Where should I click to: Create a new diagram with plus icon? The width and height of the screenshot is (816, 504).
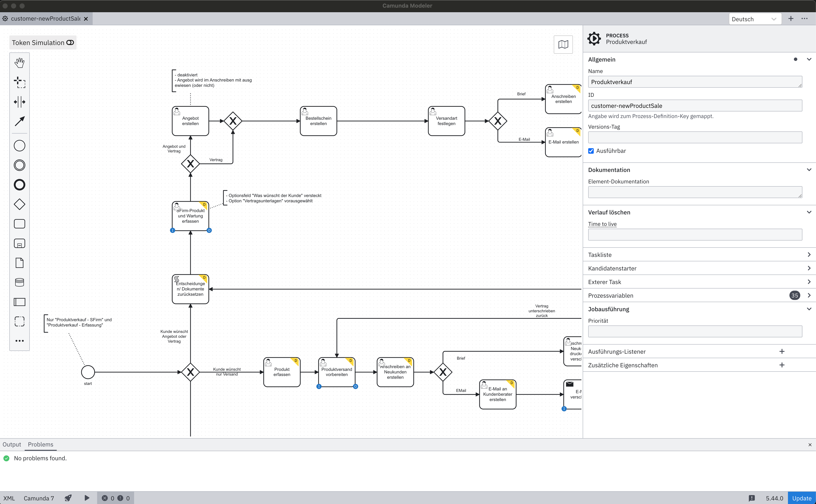(791, 19)
